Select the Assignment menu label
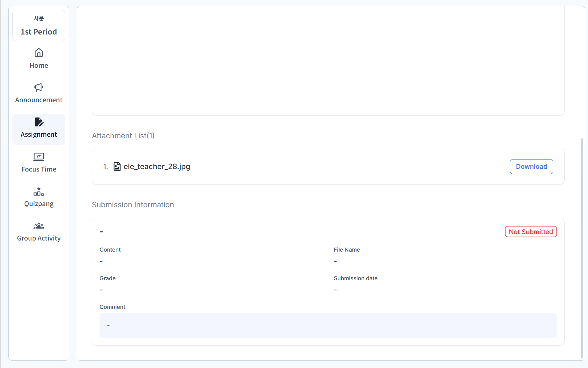588x368 pixels. click(39, 135)
